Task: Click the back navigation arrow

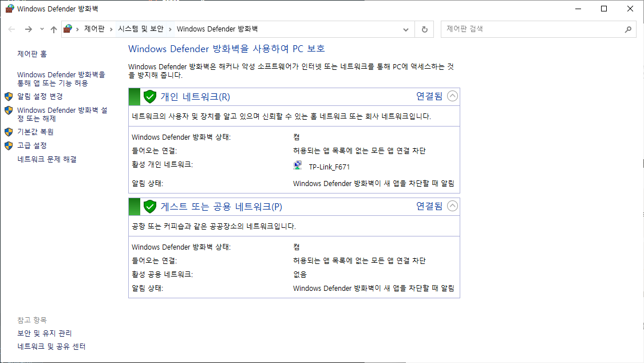Action: 11,29
